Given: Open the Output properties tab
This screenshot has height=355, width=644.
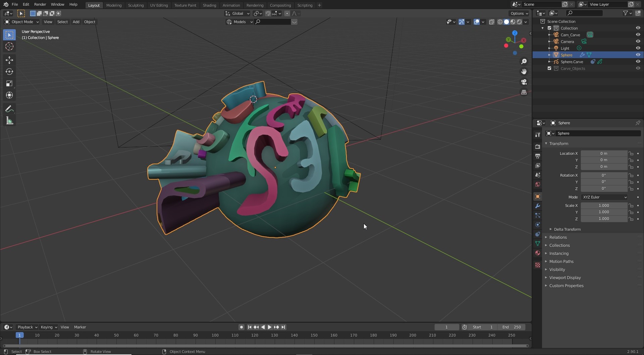Looking at the screenshot, I should (x=538, y=156).
